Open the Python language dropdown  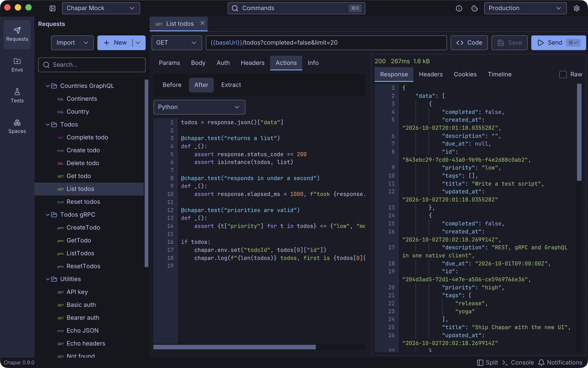tap(199, 107)
